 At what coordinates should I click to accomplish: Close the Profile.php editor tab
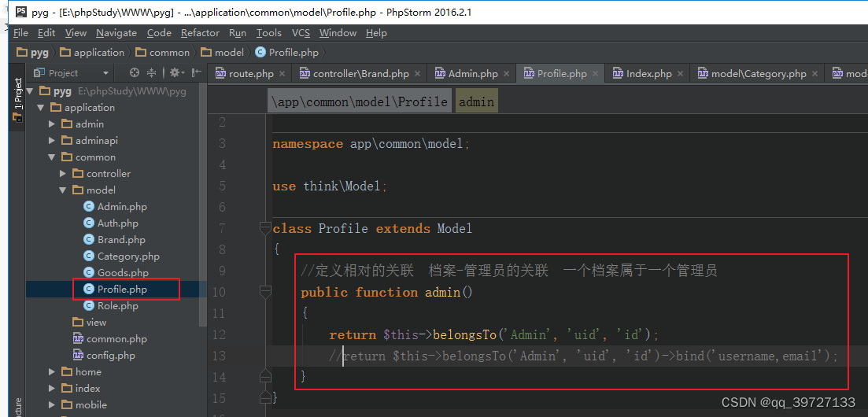pyautogui.click(x=595, y=74)
